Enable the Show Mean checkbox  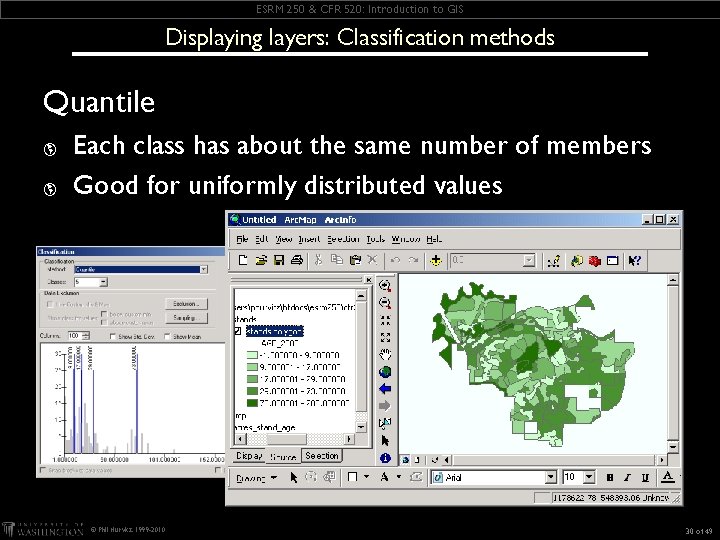[167, 337]
